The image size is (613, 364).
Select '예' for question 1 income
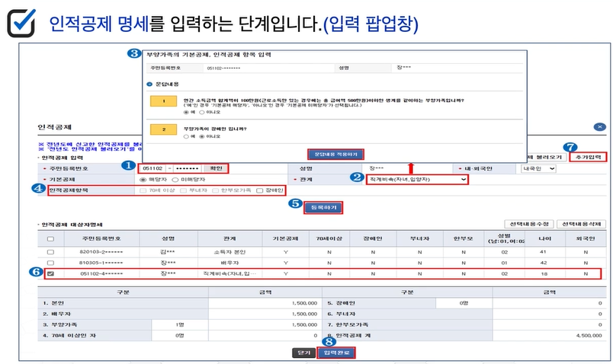186,112
